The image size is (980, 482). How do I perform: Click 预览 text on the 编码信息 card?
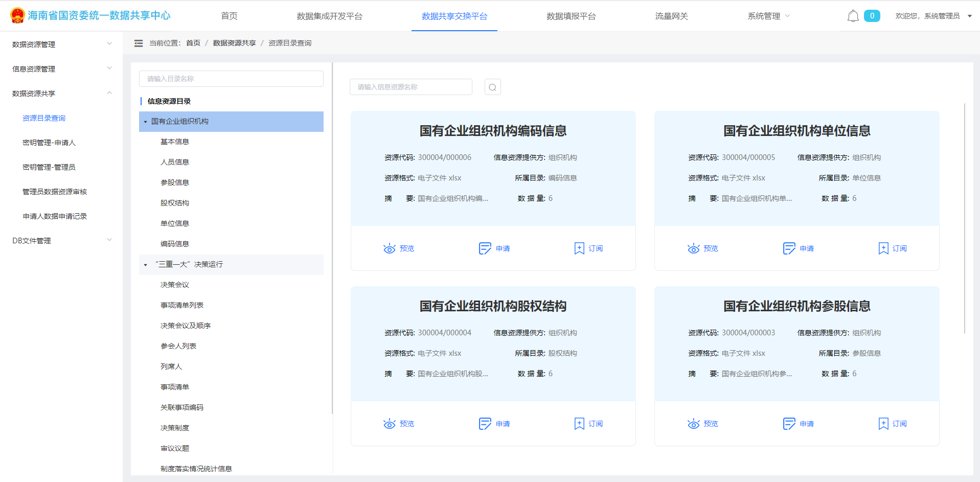coord(407,248)
